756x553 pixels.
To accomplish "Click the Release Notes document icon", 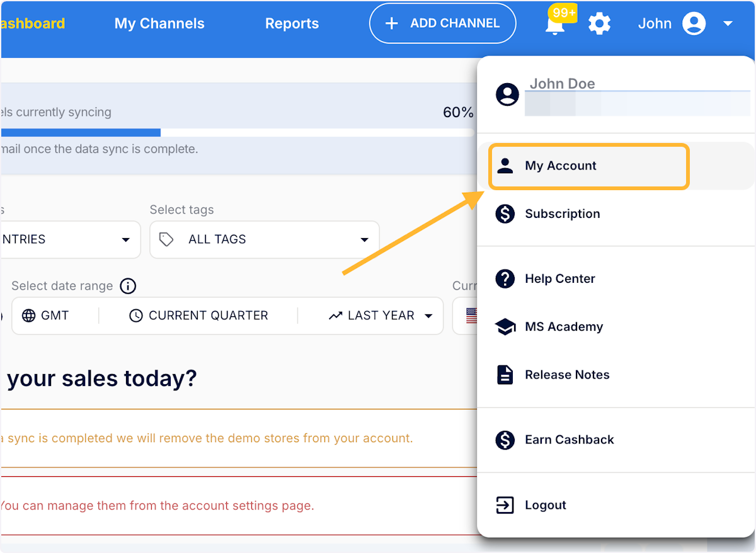I will tap(505, 375).
